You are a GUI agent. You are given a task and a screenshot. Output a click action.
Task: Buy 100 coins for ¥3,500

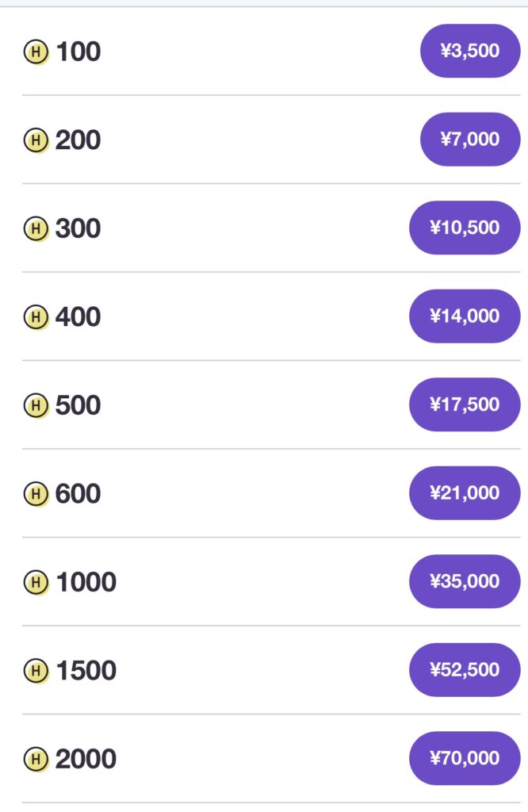pos(470,51)
